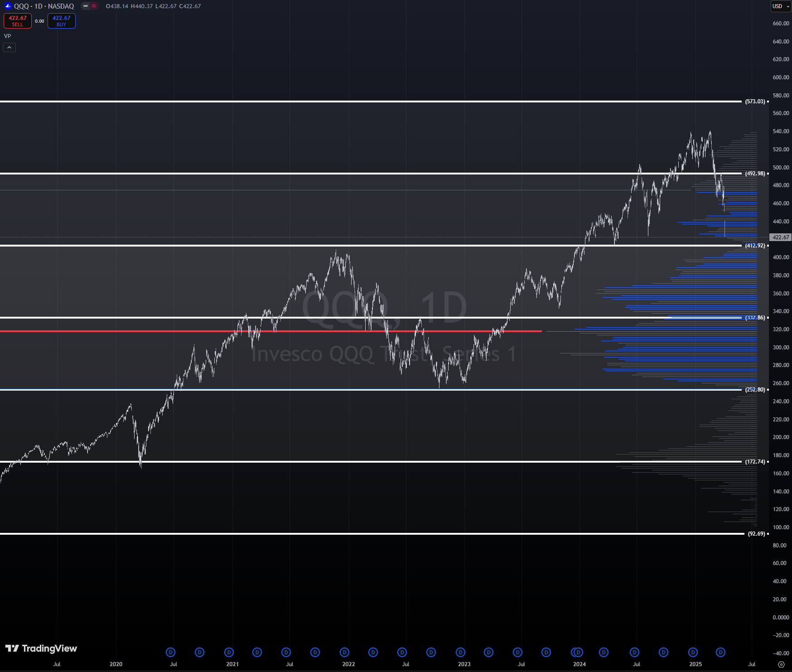
Task: Click the 2020 time axis label
Action: [x=116, y=664]
